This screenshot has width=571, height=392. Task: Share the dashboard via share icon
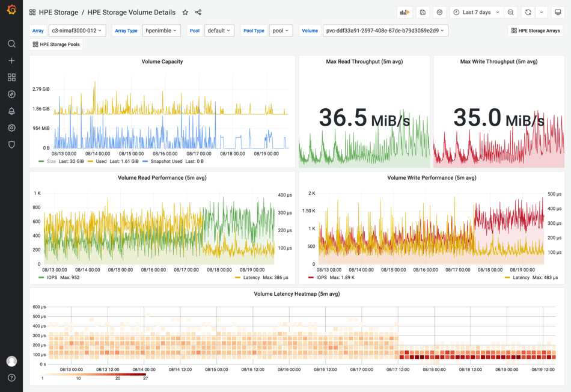(198, 13)
